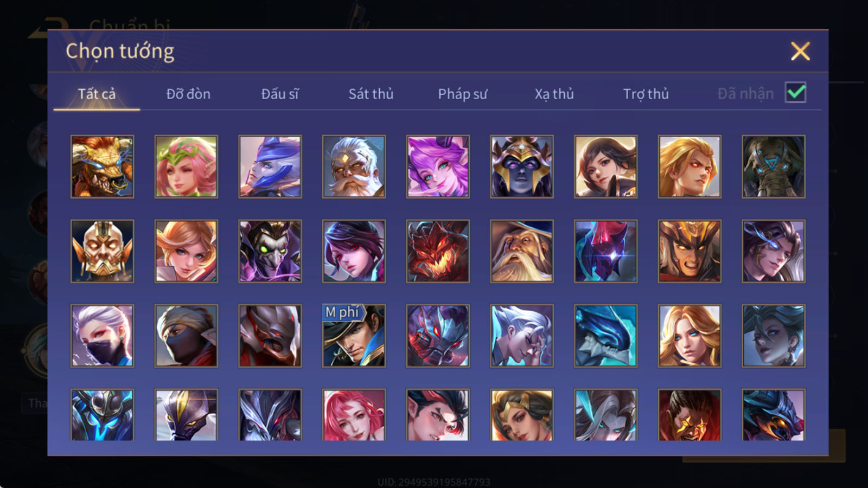Close the "Chọn tướng" dialog

tap(800, 51)
